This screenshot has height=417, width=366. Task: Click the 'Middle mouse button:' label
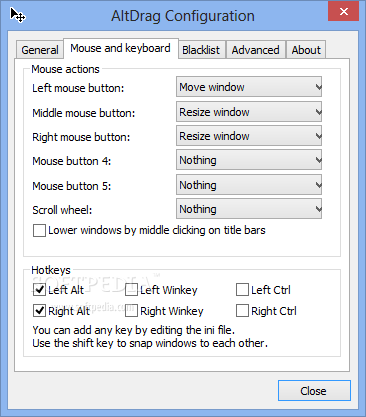(84, 113)
